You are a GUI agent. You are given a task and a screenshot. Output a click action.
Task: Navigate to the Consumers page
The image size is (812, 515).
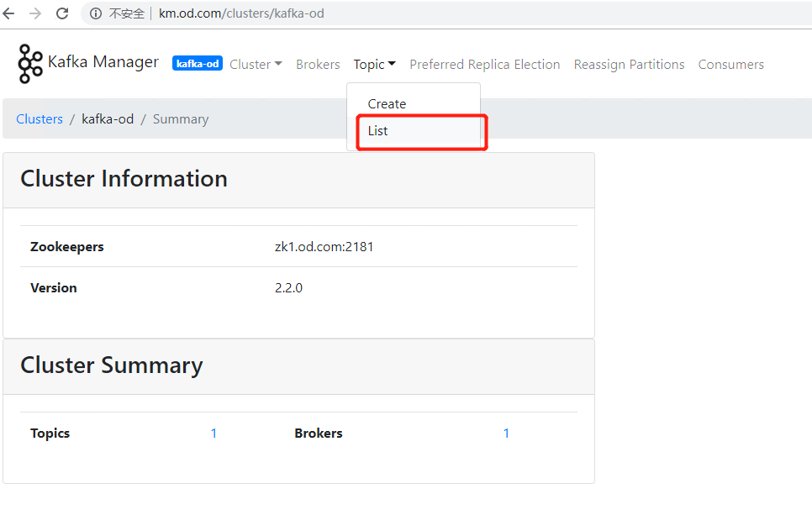pos(730,65)
